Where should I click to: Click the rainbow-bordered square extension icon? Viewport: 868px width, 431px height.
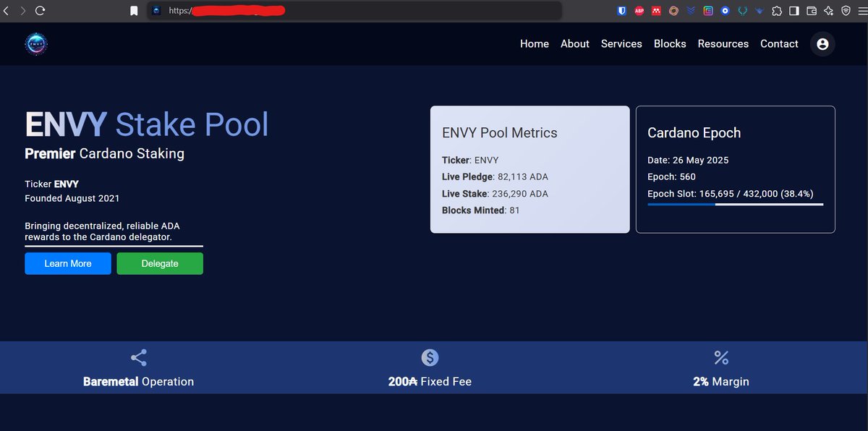click(x=707, y=11)
